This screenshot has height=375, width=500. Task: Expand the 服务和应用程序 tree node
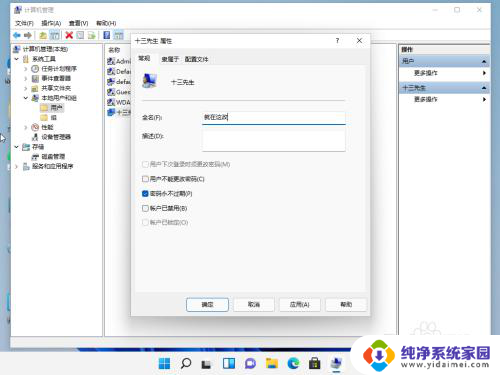(17, 166)
